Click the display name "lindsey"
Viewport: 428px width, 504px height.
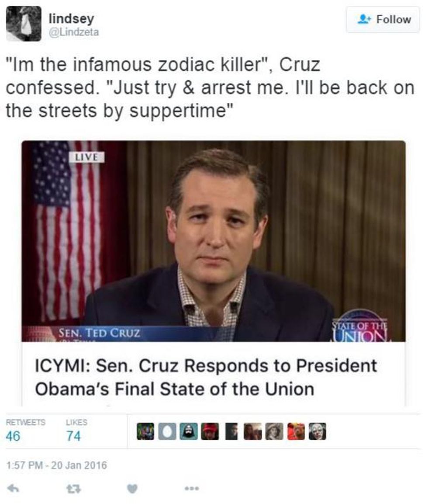pyautogui.click(x=72, y=19)
